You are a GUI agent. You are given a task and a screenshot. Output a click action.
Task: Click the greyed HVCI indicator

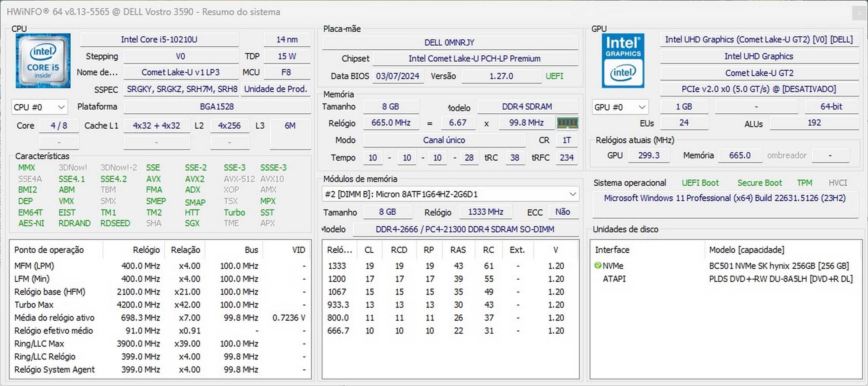tap(838, 183)
